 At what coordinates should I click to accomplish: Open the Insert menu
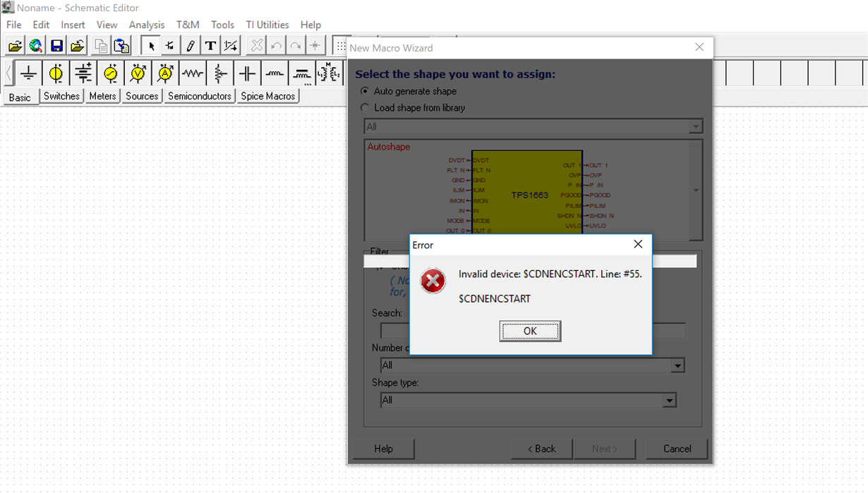pyautogui.click(x=73, y=25)
